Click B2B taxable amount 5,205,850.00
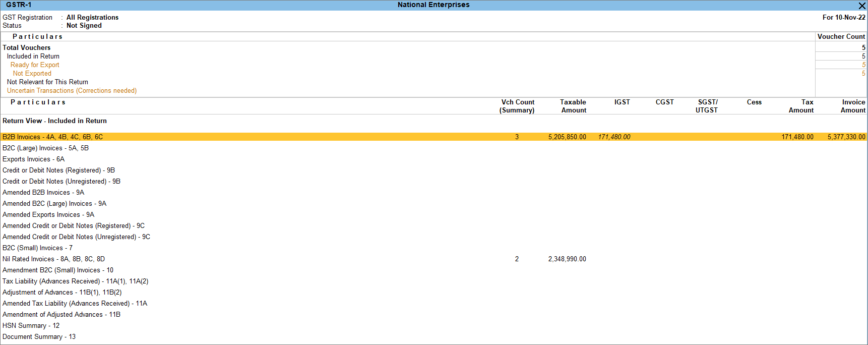Screen dimensions: 868x345 [x=567, y=137]
